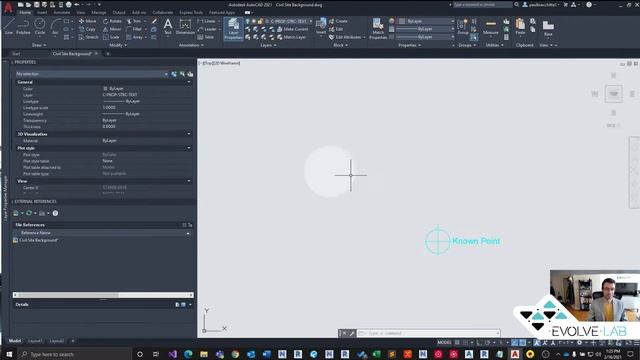The height and width of the screenshot is (360, 640).
Task: Open the Output ribbon tab
Action: click(x=119, y=13)
